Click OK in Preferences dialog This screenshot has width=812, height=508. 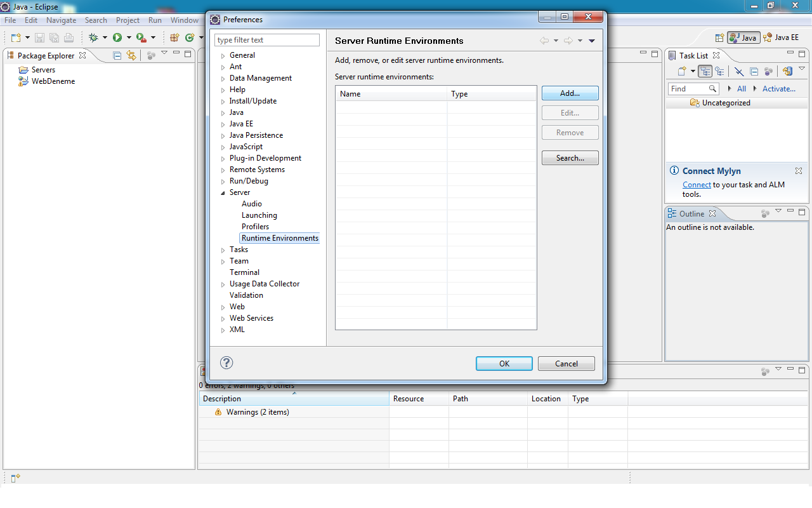(x=504, y=364)
